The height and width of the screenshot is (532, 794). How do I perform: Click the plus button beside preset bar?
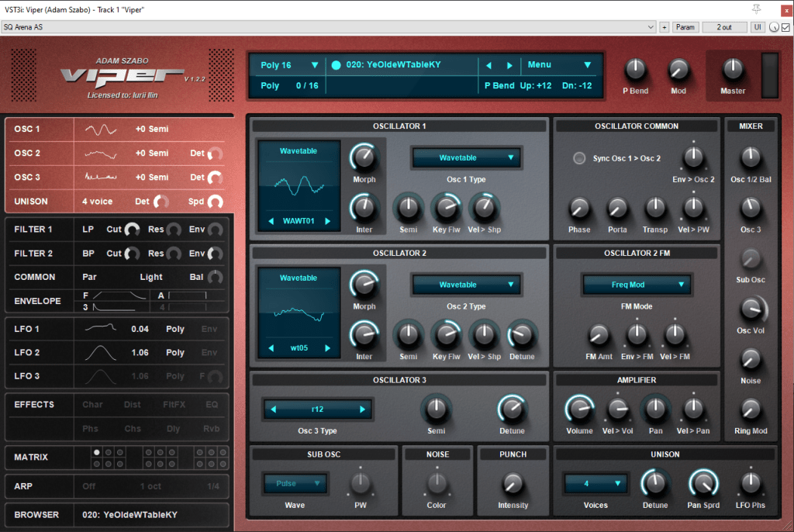(664, 27)
